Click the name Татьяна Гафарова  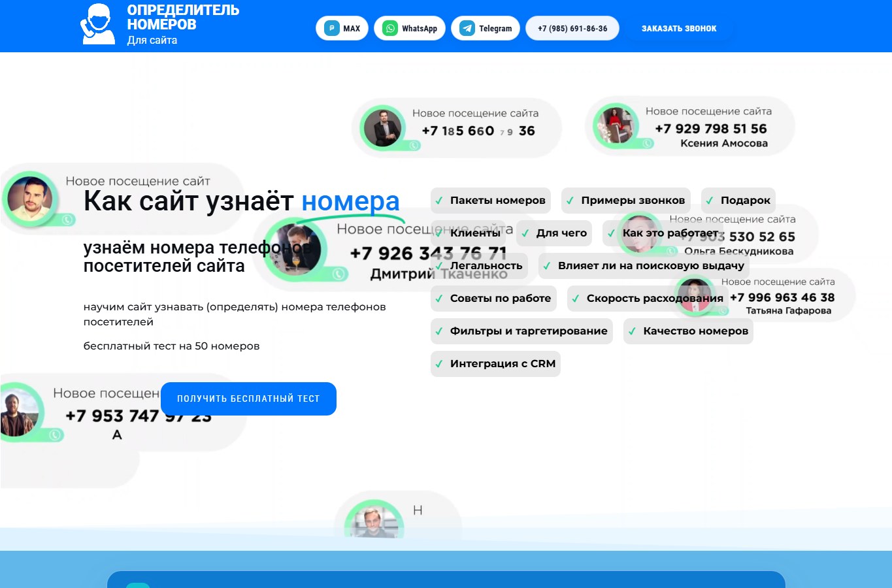point(789,311)
